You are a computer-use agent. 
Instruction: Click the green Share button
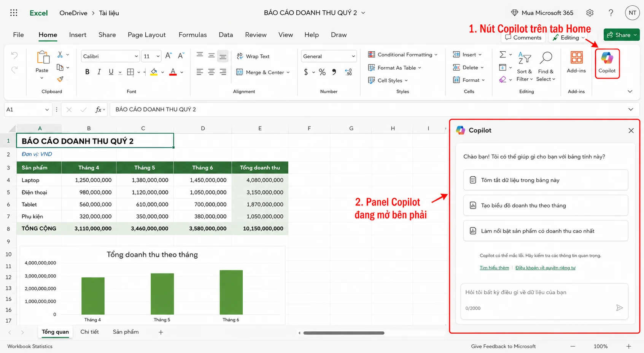(x=622, y=35)
